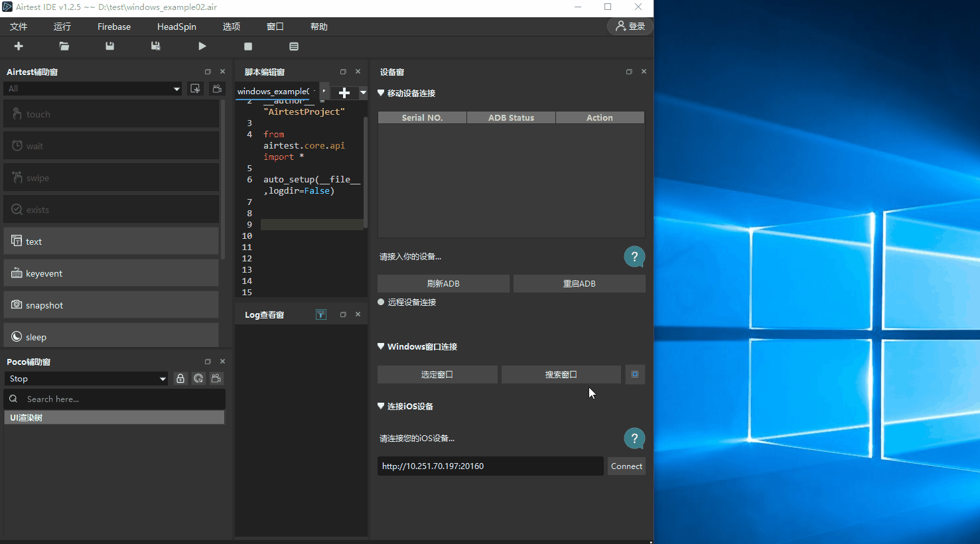Collapse the 连接iOS设备 section
Screen dimensions: 980x544
[381, 406]
